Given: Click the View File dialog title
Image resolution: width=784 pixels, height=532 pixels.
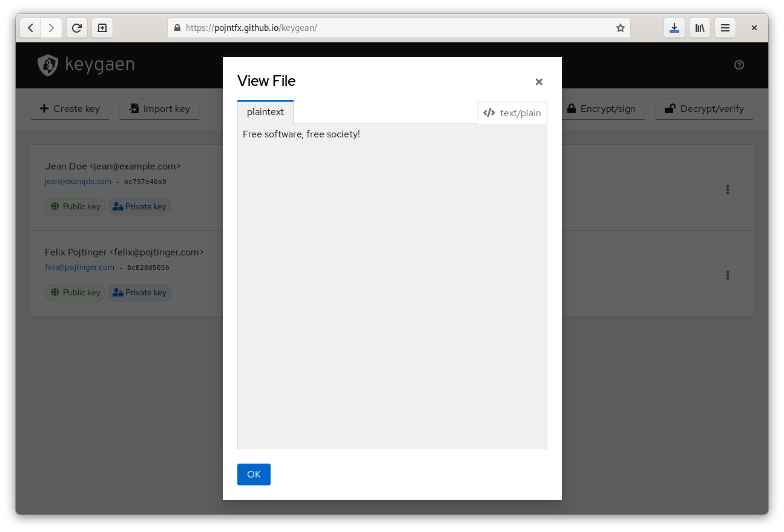Looking at the screenshot, I should 266,81.
